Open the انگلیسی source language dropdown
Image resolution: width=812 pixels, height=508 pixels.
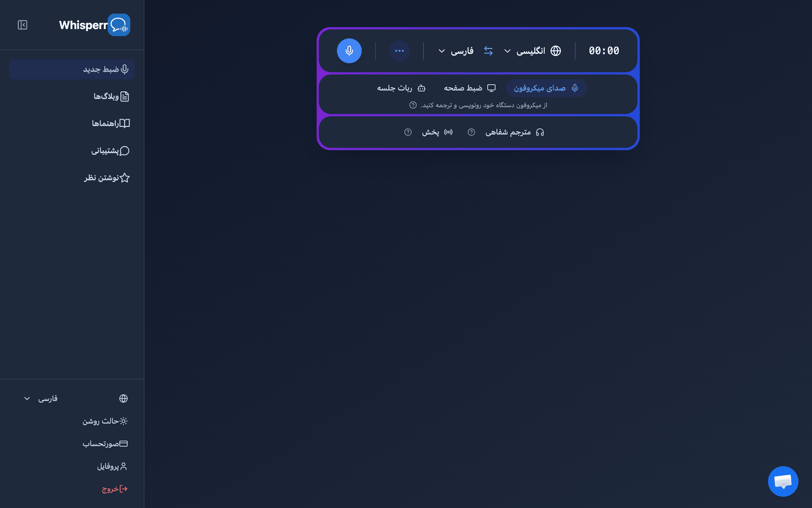[x=532, y=51]
